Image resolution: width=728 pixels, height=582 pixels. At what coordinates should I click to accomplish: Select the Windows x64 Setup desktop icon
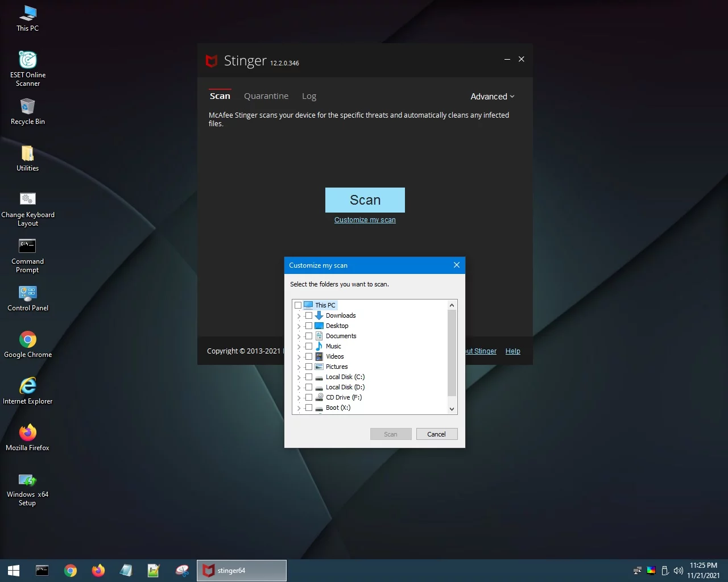tap(27, 489)
